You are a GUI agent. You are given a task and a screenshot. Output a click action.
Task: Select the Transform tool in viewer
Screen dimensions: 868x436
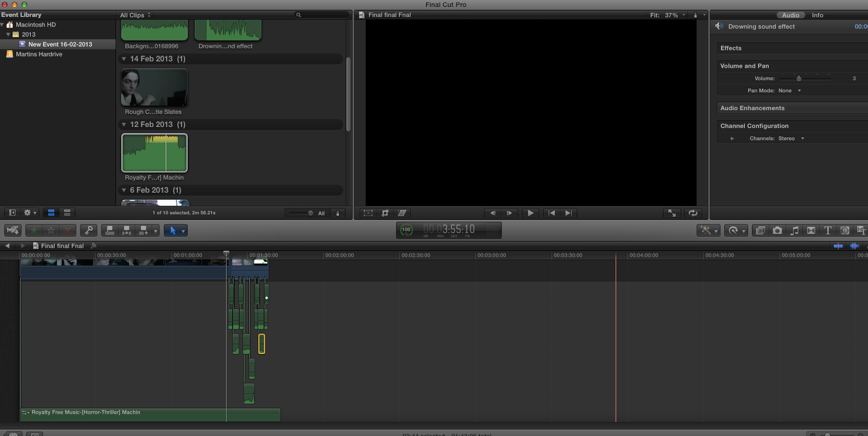pyautogui.click(x=368, y=213)
